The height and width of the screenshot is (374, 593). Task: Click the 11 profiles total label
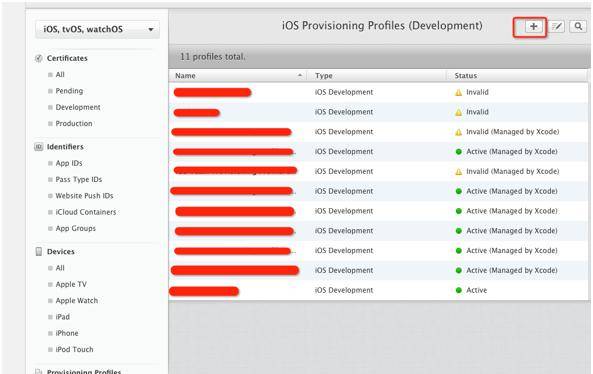213,57
